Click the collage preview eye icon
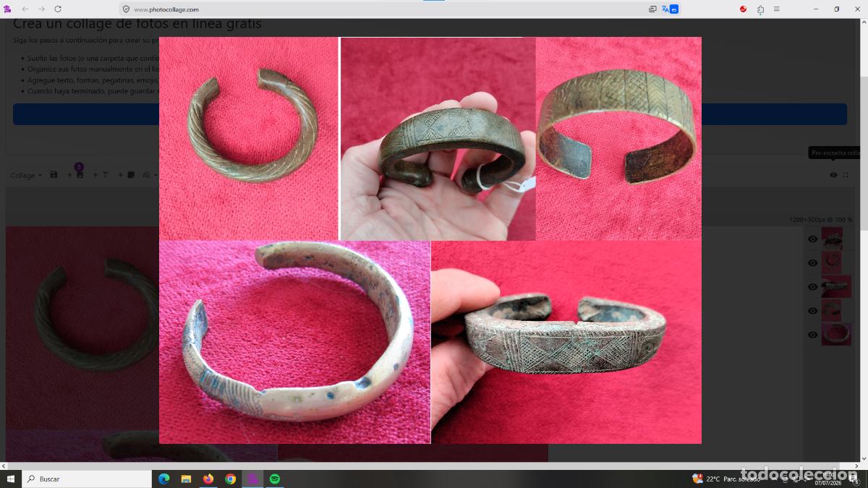868x488 pixels. click(833, 175)
